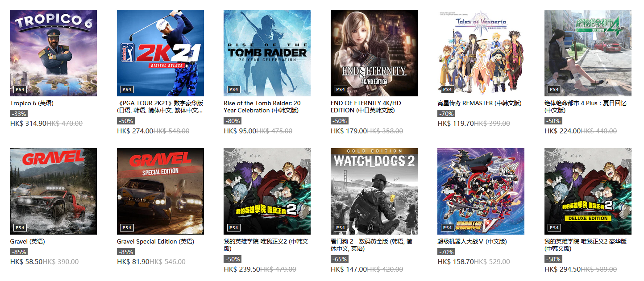Click the PS4 badge on Tropico 6 cover

pos(20,89)
